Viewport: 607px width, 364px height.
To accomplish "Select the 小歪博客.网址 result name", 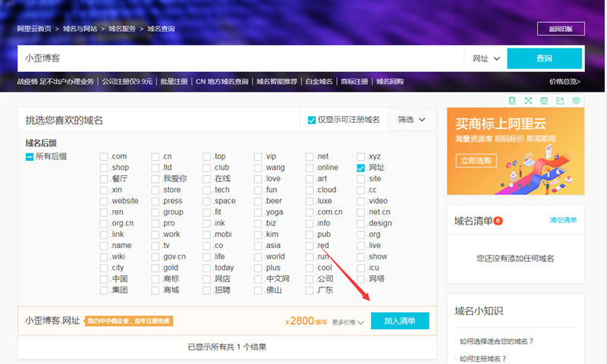I will [x=52, y=321].
